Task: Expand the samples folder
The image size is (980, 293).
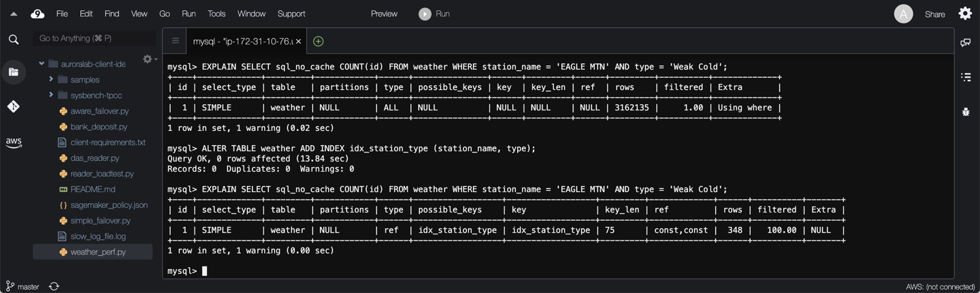Action: coord(51,80)
